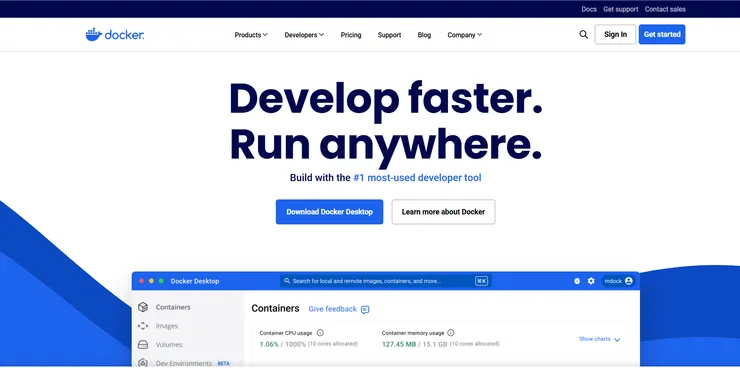Click the Containers page heading

click(x=275, y=309)
